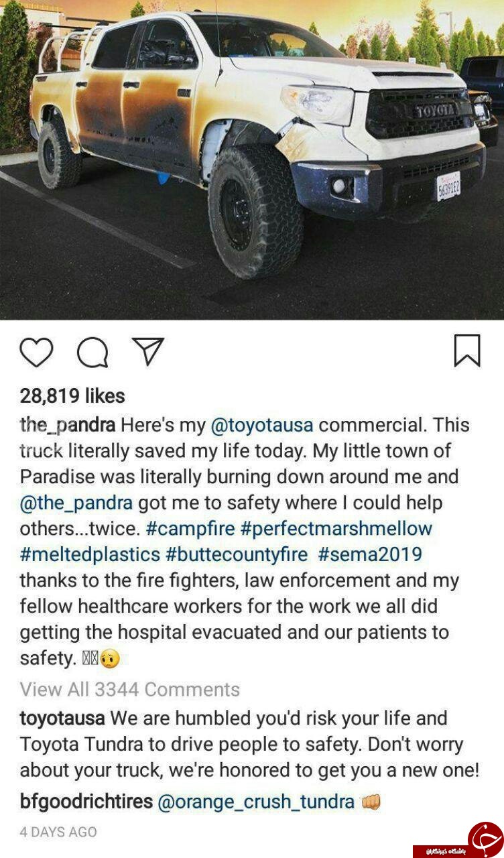Tap the @orange_crush_tundra mention
Image resolution: width=504 pixels, height=858 pixels.
(x=256, y=802)
